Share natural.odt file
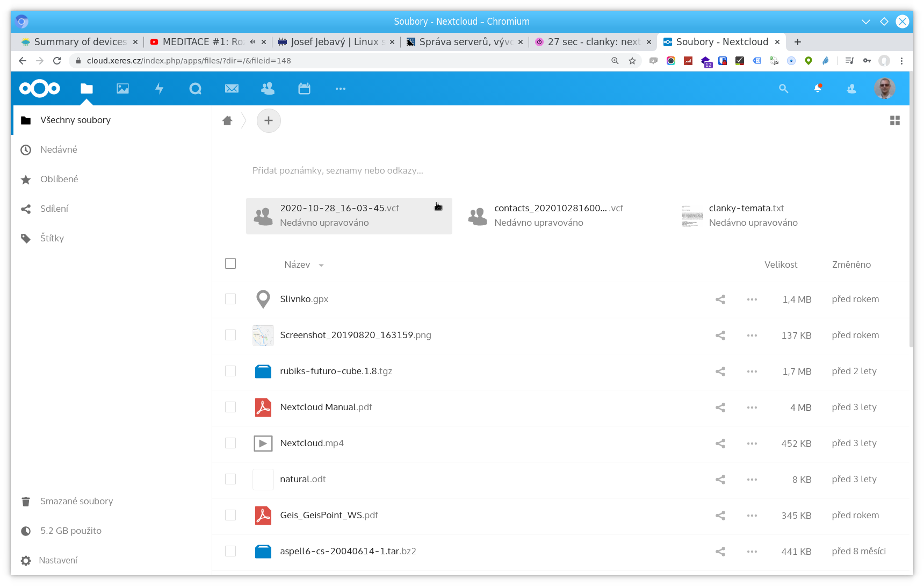The height and width of the screenshot is (586, 924). (720, 480)
